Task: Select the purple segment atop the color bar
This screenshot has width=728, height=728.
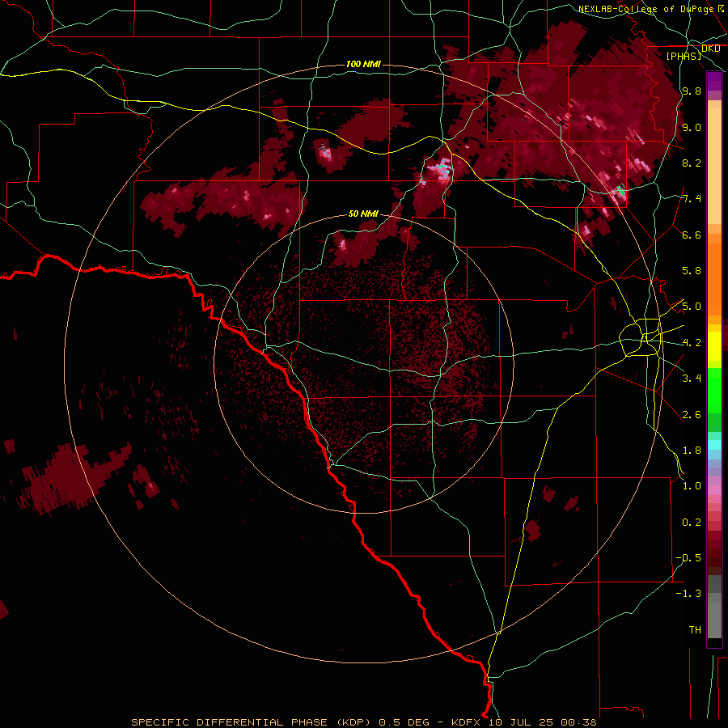Action: point(714,82)
